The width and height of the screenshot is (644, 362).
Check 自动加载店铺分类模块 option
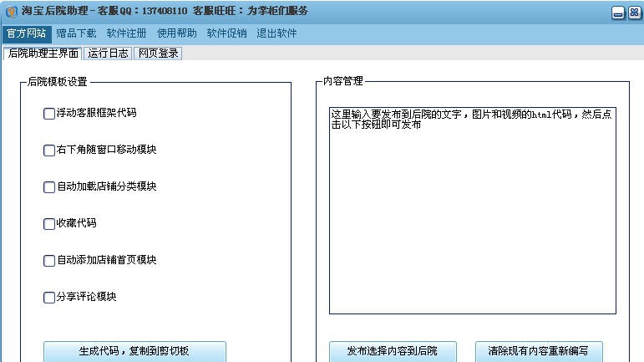pyautogui.click(x=49, y=187)
